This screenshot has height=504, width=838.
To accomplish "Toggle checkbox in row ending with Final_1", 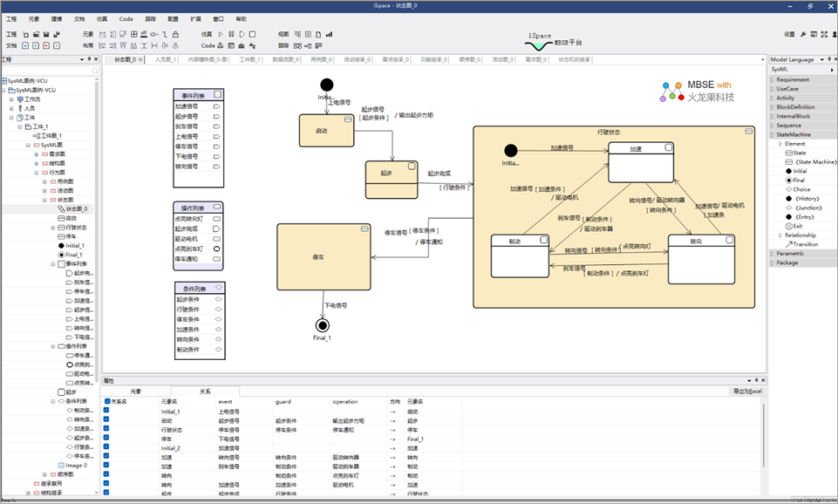I will [x=106, y=438].
